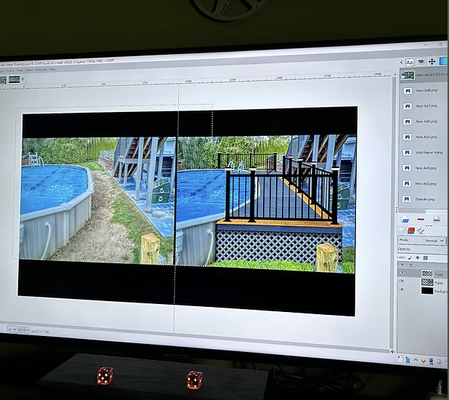Switch to the Paths tab icon
The image size is (449, 400).
pyautogui.click(x=421, y=231)
